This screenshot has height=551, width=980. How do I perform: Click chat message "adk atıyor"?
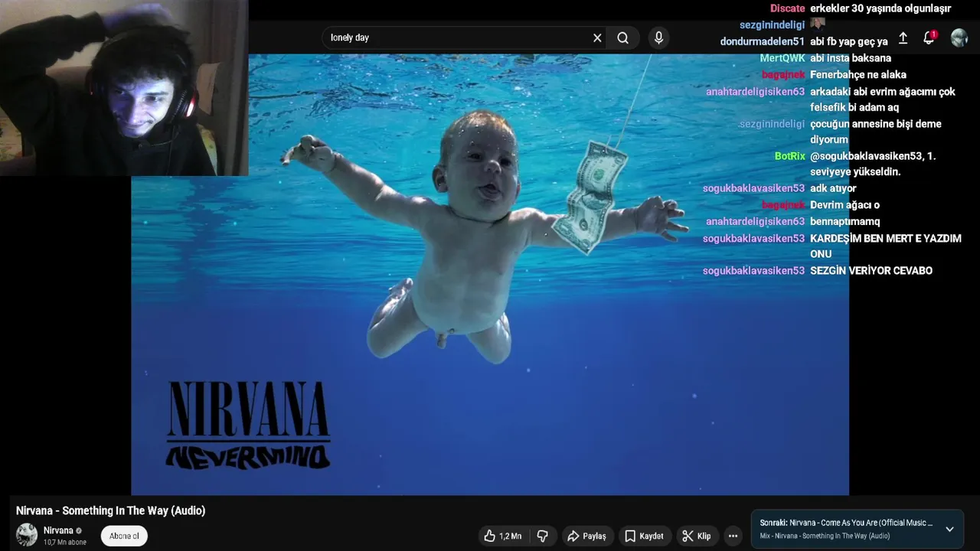click(x=833, y=188)
